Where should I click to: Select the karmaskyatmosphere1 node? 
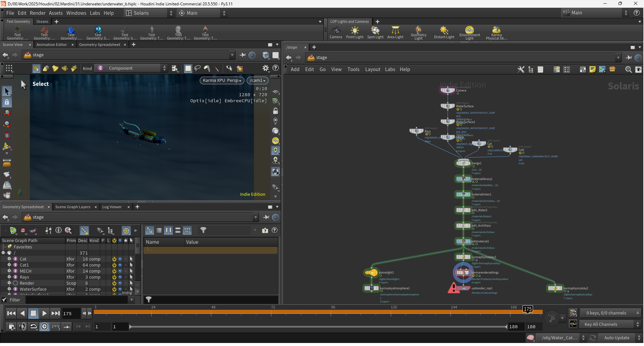tap(371, 288)
